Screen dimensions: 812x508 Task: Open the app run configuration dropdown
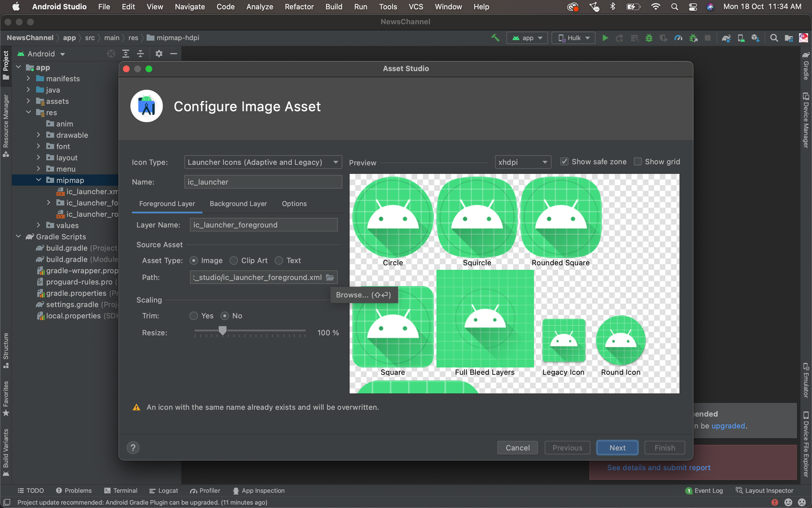(x=527, y=38)
